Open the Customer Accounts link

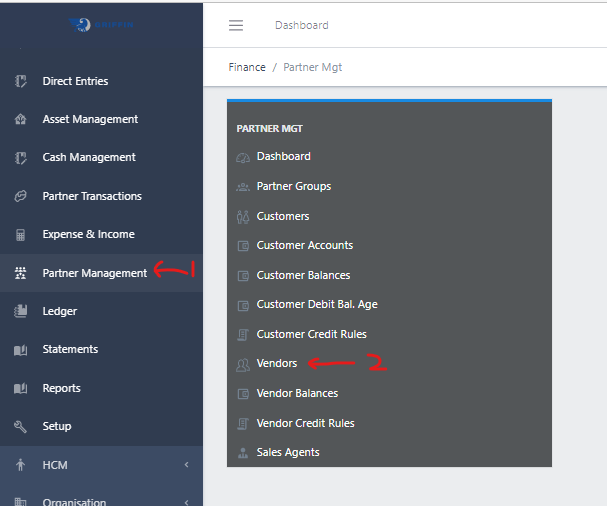305,245
